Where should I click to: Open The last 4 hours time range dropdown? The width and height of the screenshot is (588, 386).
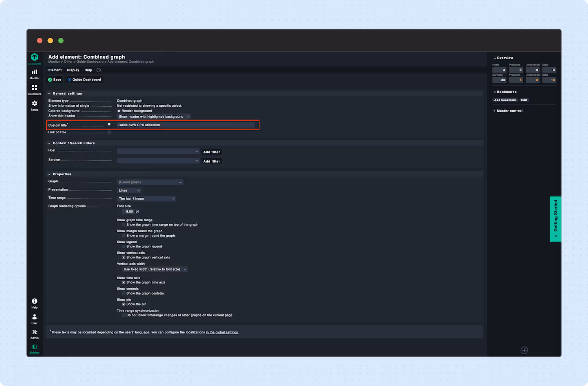[146, 198]
